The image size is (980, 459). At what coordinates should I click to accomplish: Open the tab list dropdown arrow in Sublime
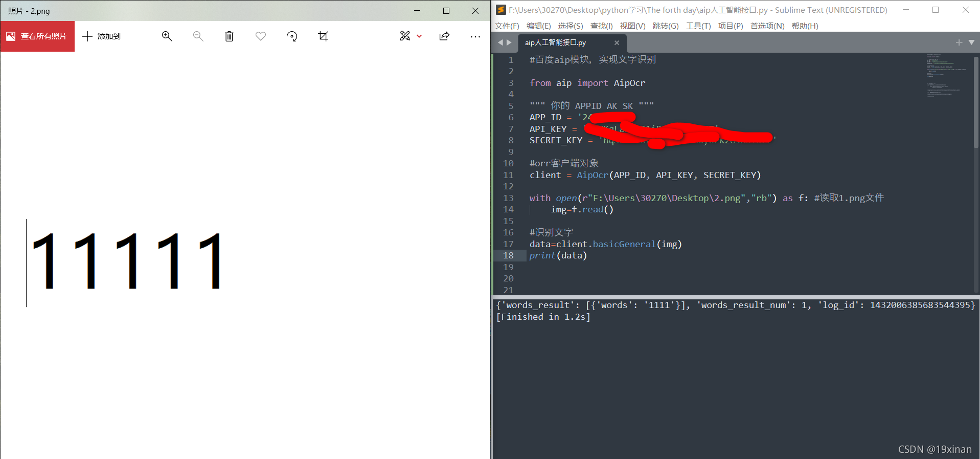pyautogui.click(x=971, y=42)
